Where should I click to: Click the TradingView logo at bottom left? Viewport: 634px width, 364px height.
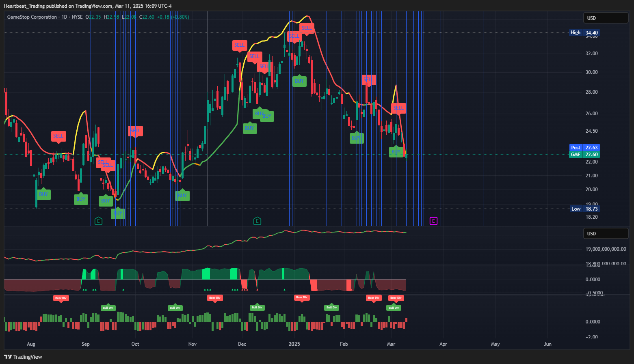[23, 357]
